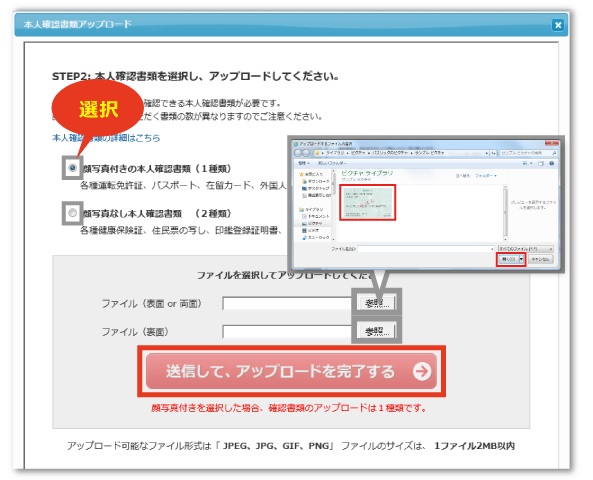Select the ID card image thumbnail
This screenshot has width=593, height=480.
[x=368, y=203]
